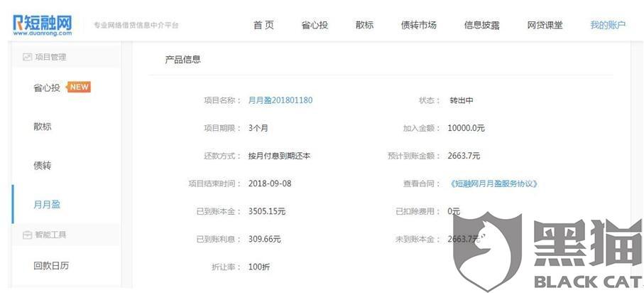This screenshot has height=293, width=644.
Task: Click the 短融网 logo
Action: [x=43, y=25]
